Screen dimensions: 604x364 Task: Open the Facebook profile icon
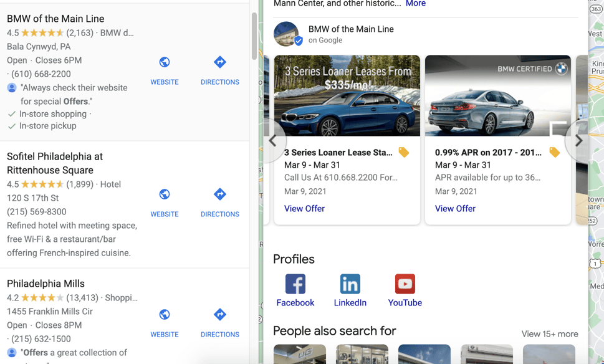[x=295, y=284]
